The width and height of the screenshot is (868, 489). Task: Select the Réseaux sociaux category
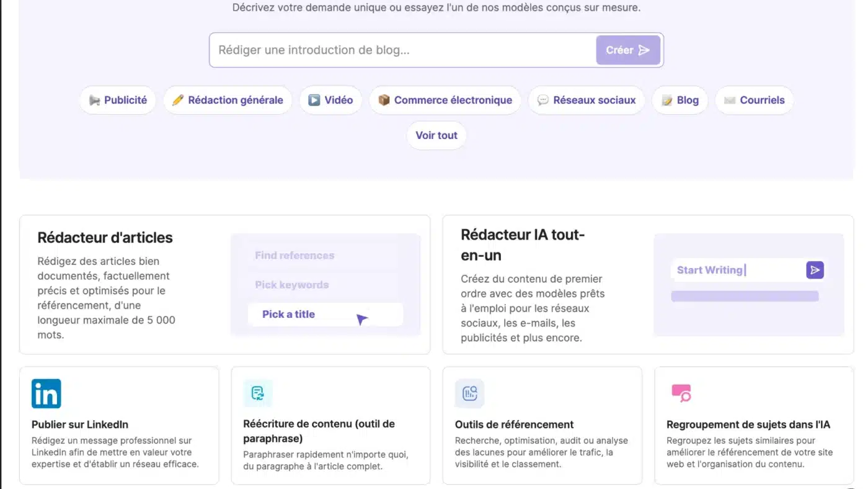click(x=587, y=100)
